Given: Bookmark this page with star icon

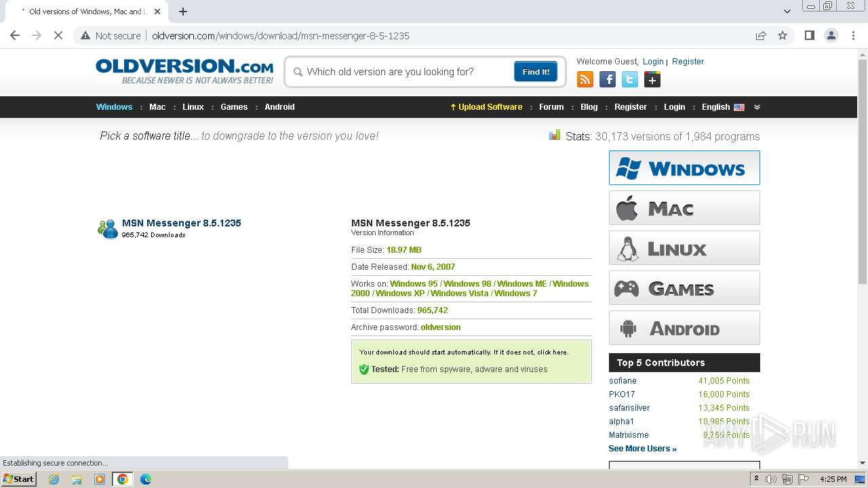Looking at the screenshot, I should [x=783, y=35].
